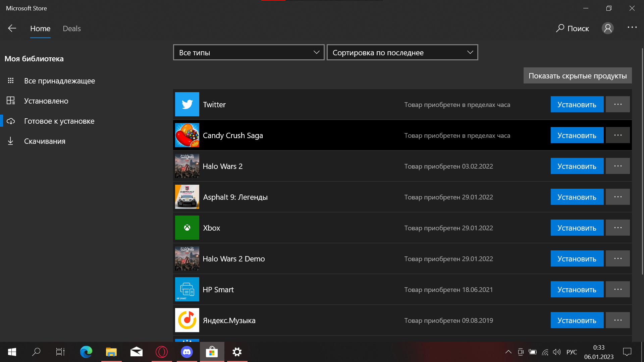644x362 pixels.
Task: Select Все принадлежащее in library sidebar
Action: 60,81
